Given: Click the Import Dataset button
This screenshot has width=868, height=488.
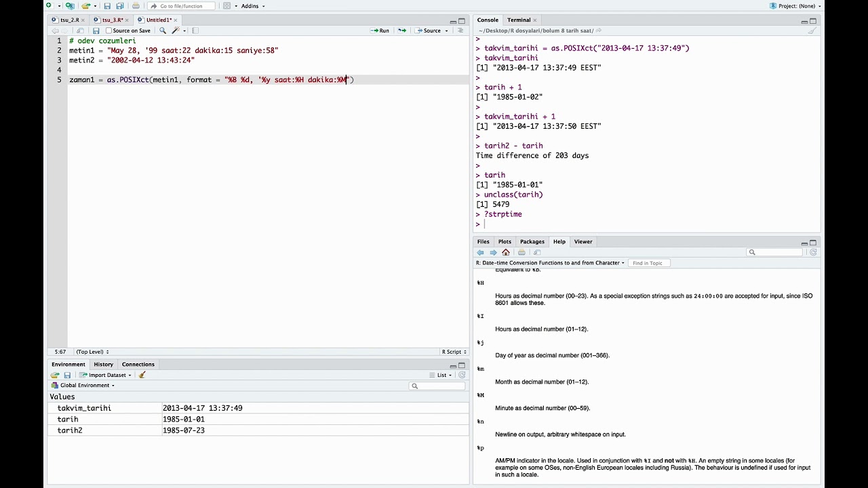Looking at the screenshot, I should tap(106, 375).
